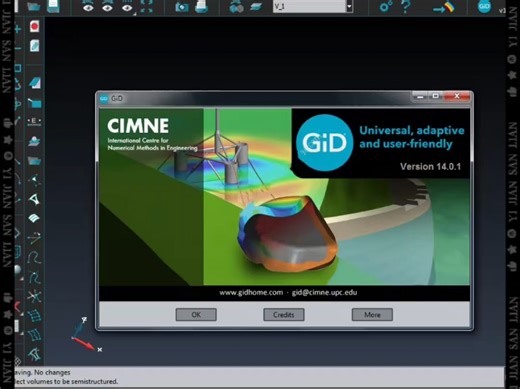Click the blue folder icon in left toolbar
This screenshot has height=389, width=520.
[34, 161]
